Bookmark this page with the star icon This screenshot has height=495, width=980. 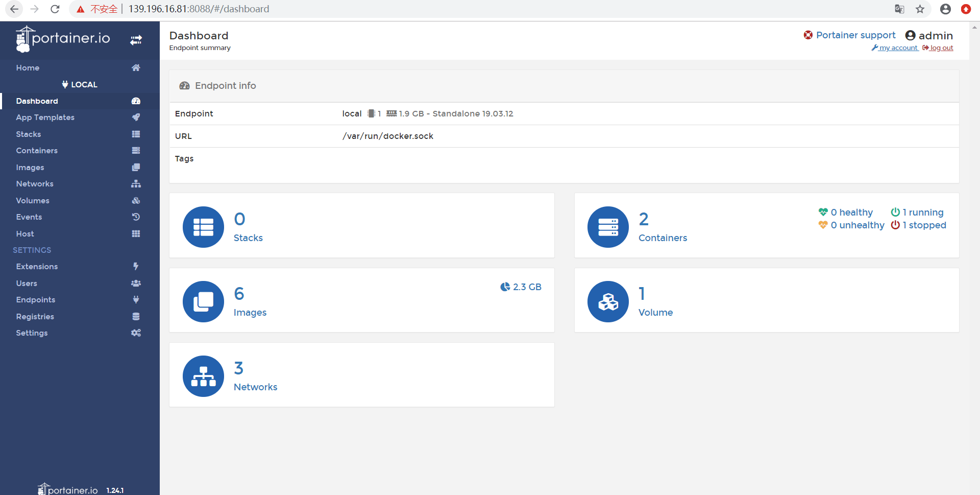tap(920, 9)
